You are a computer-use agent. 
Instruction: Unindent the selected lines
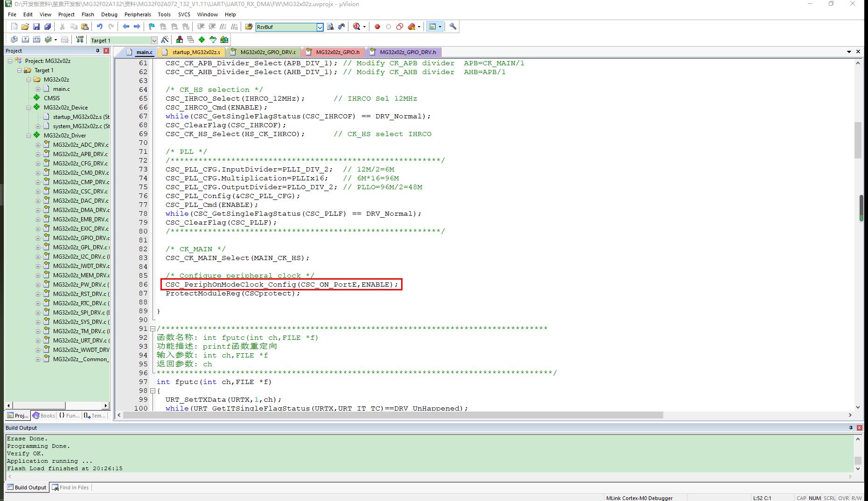pyautogui.click(x=212, y=27)
